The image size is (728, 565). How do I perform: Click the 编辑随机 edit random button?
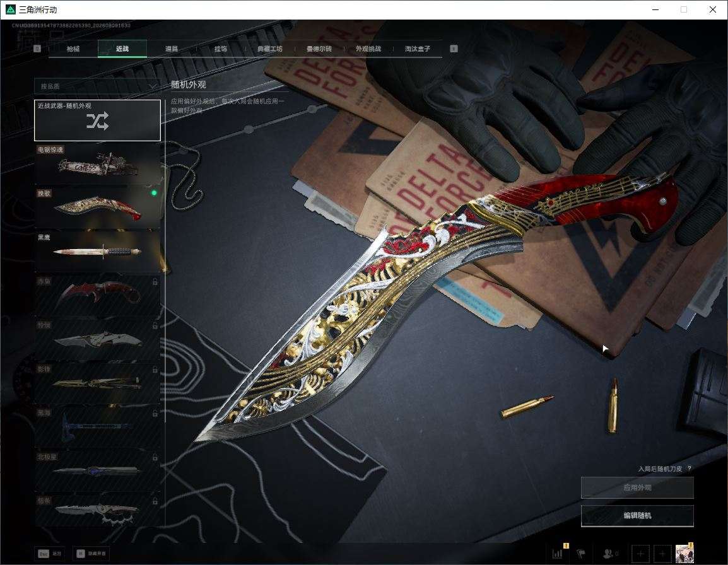(637, 515)
